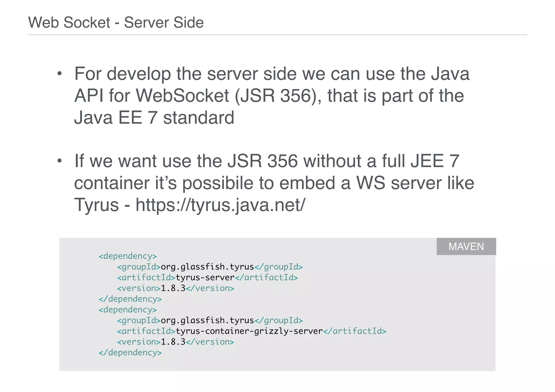This screenshot has width=555, height=392.
Task: Click the second "1.8.3" version value
Action: point(173,342)
